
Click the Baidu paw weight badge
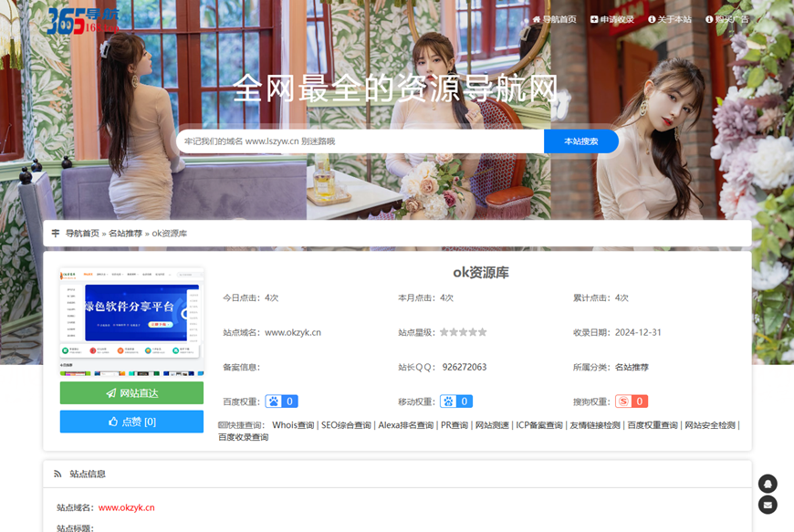pyautogui.click(x=281, y=402)
